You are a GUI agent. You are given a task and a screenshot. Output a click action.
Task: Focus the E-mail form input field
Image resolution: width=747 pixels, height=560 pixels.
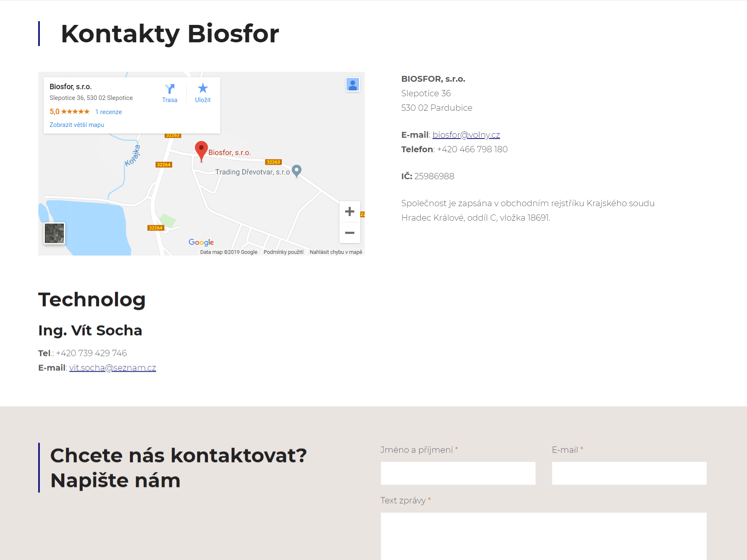coord(629,473)
